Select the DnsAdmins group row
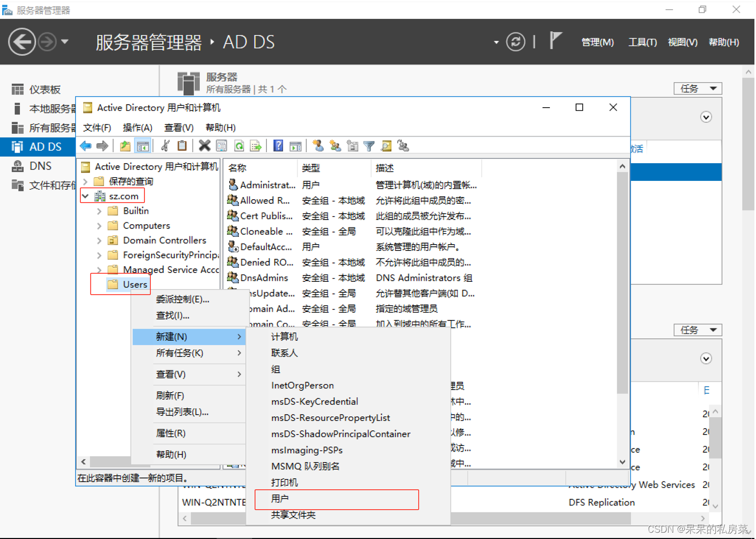The width and height of the screenshot is (756, 539). tap(350, 278)
